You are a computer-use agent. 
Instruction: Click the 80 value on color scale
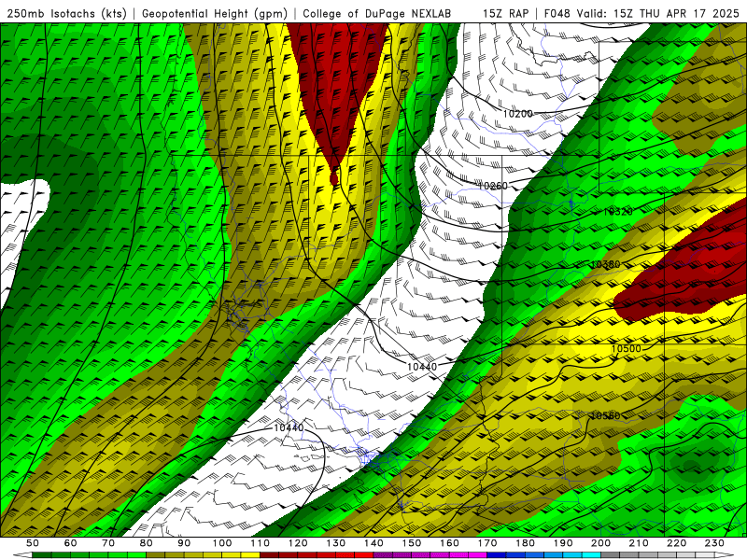tap(147, 543)
